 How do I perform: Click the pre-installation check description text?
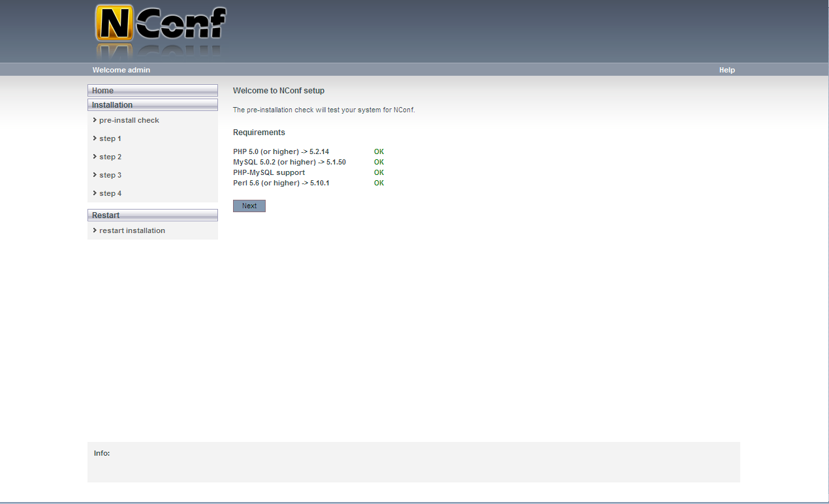click(x=324, y=110)
